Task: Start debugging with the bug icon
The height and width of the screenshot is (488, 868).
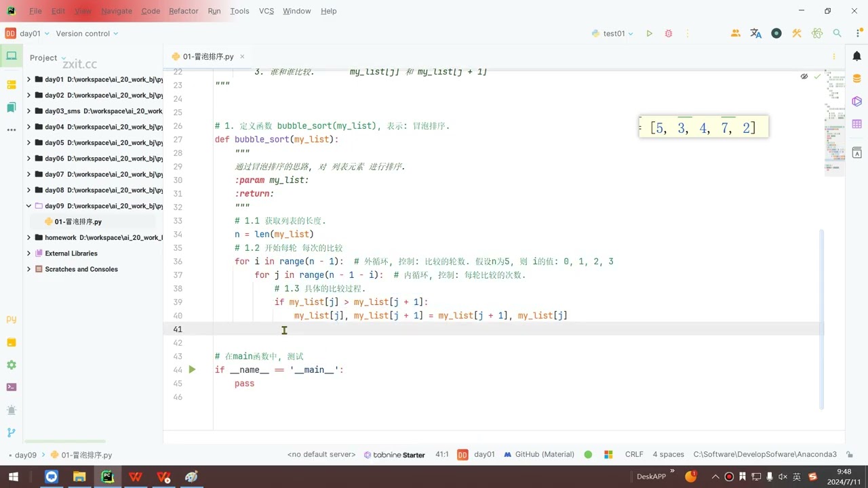Action: pyautogui.click(x=669, y=33)
